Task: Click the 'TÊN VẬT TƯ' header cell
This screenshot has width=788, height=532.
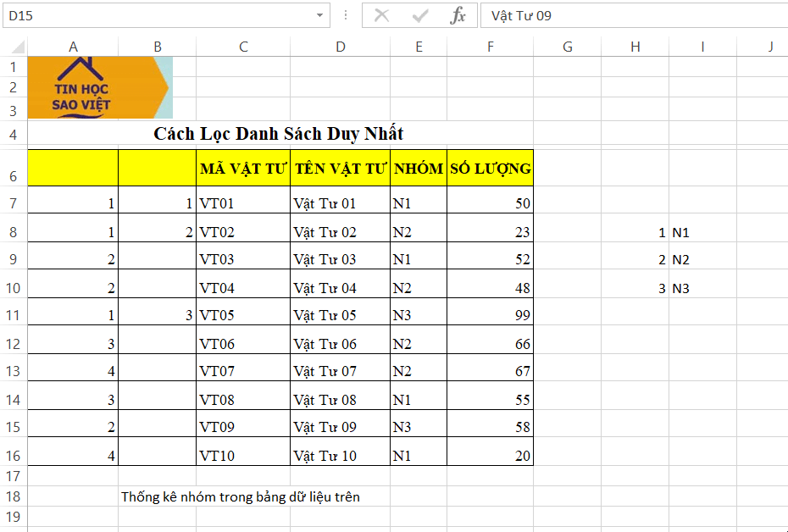Action: 341,168
